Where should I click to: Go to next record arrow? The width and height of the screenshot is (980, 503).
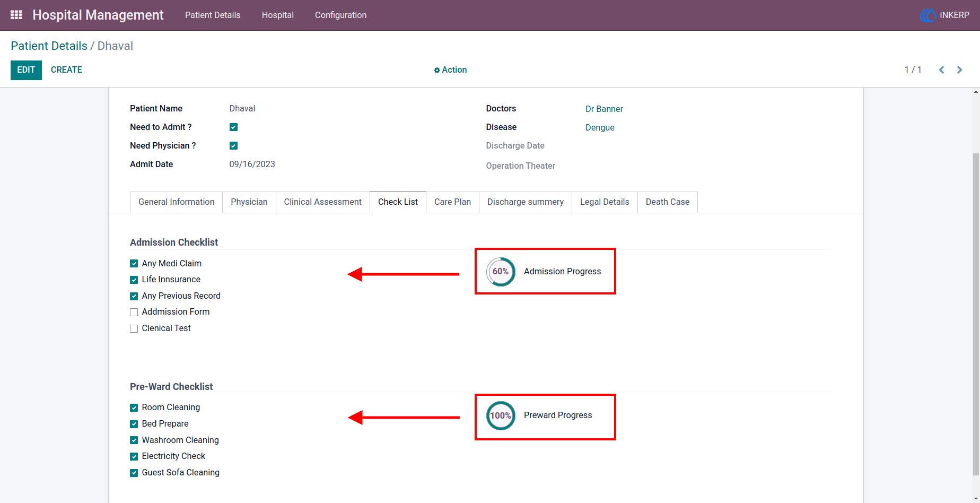click(x=959, y=70)
